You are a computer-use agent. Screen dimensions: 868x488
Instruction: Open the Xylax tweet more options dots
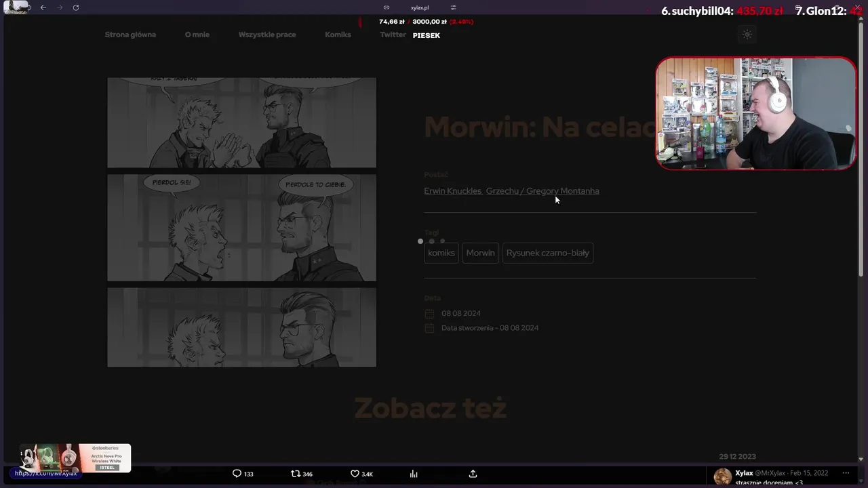[846, 473]
